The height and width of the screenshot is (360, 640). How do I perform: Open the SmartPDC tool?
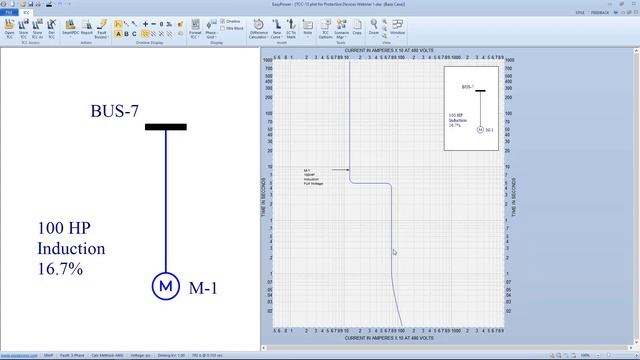70,28
